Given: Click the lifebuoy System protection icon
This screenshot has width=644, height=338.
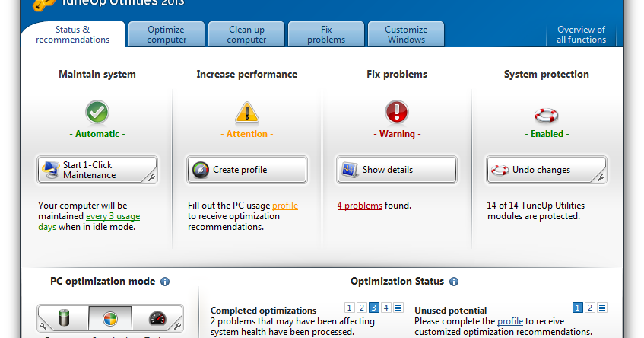Looking at the screenshot, I should click(x=546, y=115).
